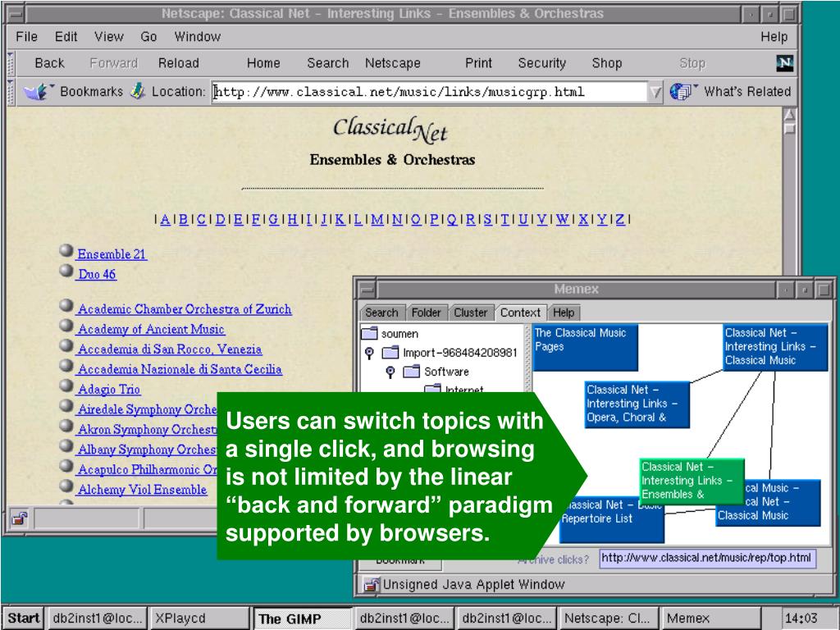
Task: Click the soumen folder icon in Memex
Action: pyautogui.click(x=370, y=334)
